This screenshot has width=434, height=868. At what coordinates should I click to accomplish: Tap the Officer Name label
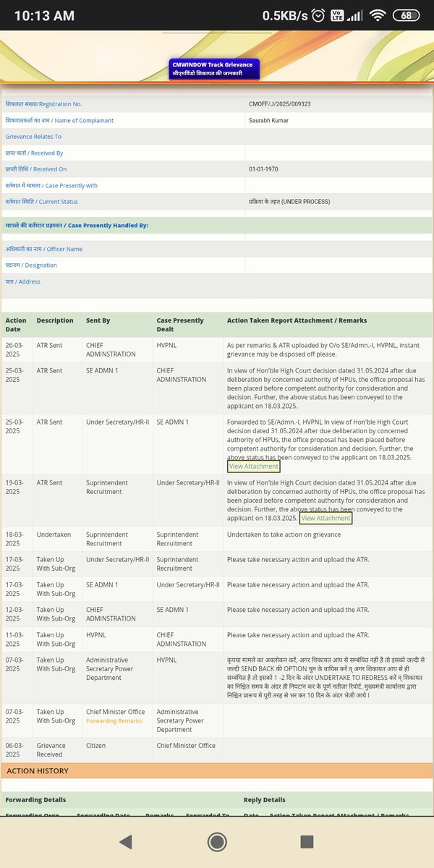click(43, 249)
